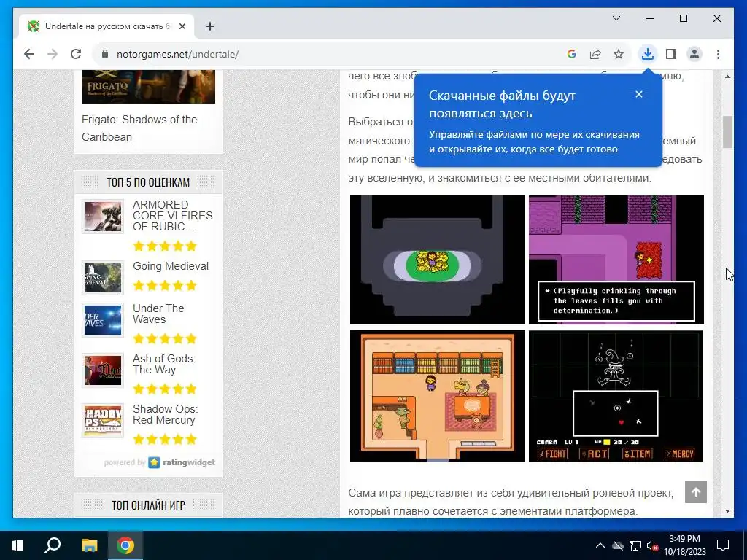Click the Under The Waves thumbnail

[102, 320]
